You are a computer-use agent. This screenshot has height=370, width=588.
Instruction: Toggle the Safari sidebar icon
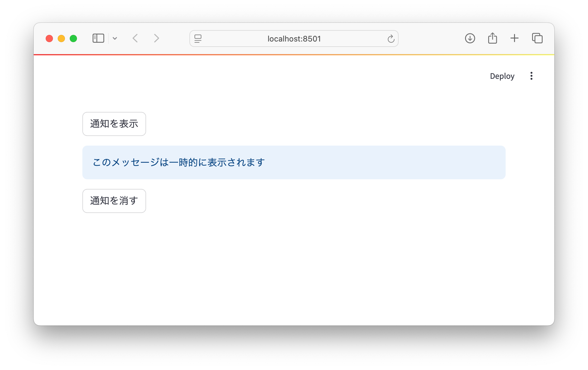pyautogui.click(x=98, y=38)
